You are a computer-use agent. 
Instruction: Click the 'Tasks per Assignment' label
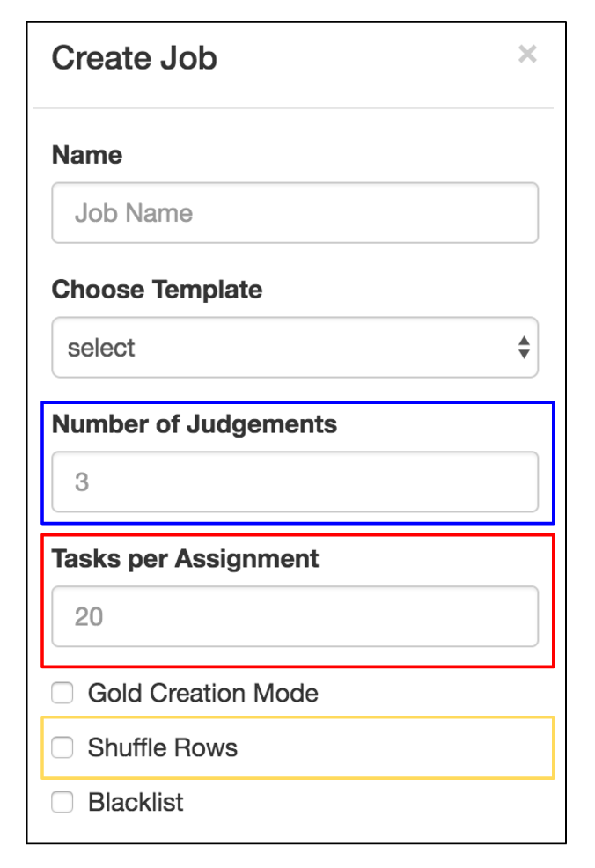(186, 558)
